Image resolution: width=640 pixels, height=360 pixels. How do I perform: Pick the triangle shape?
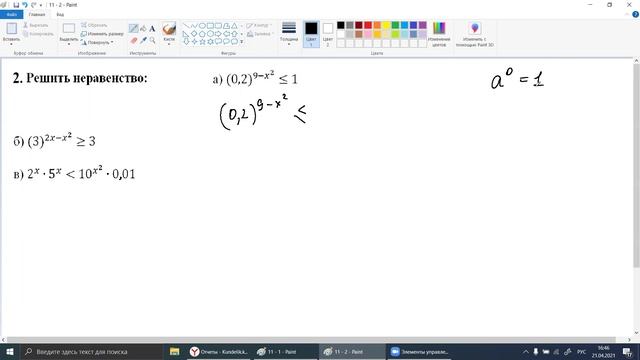pos(234,26)
